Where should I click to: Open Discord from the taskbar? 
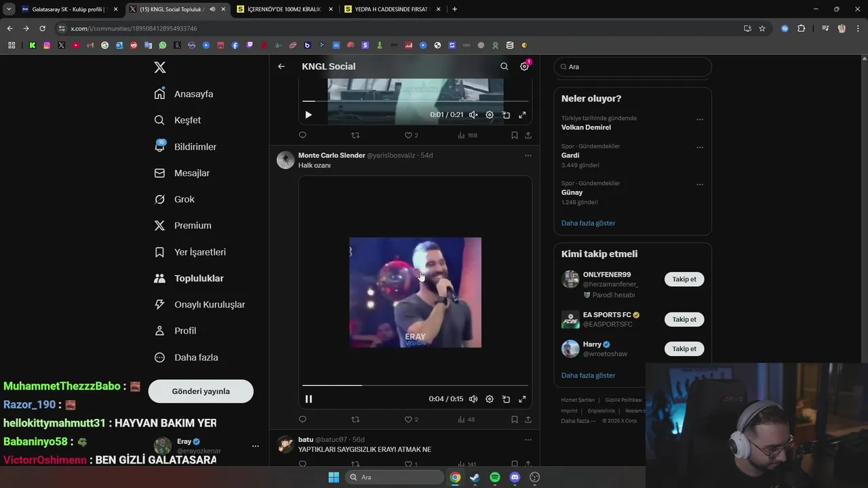point(515,477)
